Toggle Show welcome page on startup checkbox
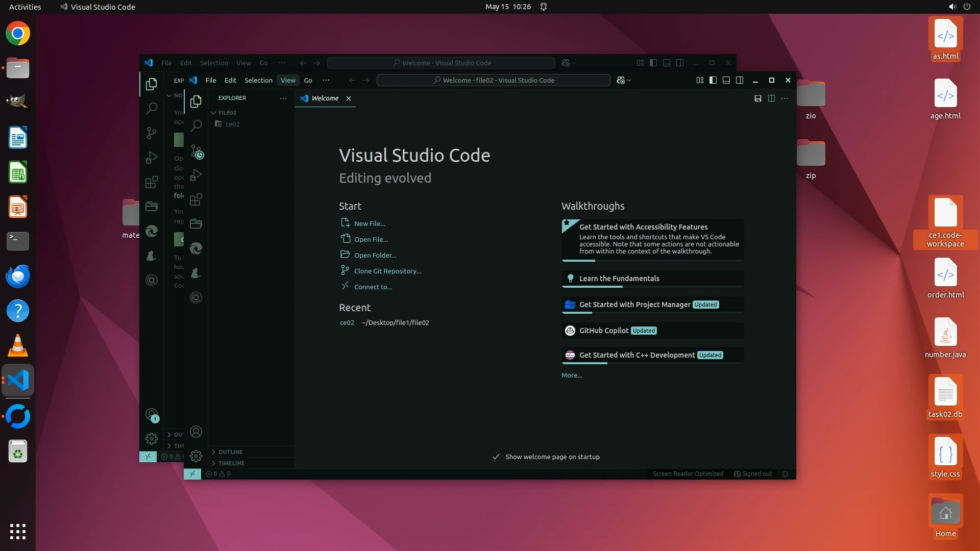Viewport: 980px width, 551px height. [496, 457]
